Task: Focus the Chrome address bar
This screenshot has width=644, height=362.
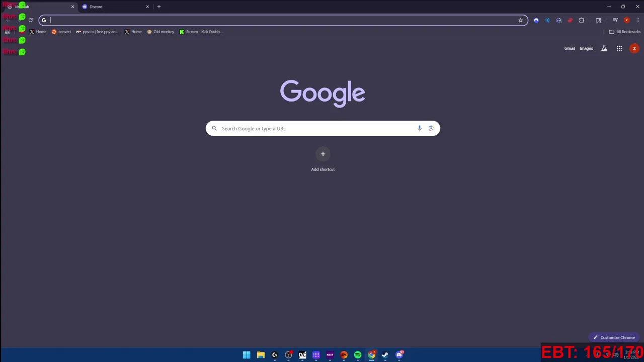Action: point(283,20)
